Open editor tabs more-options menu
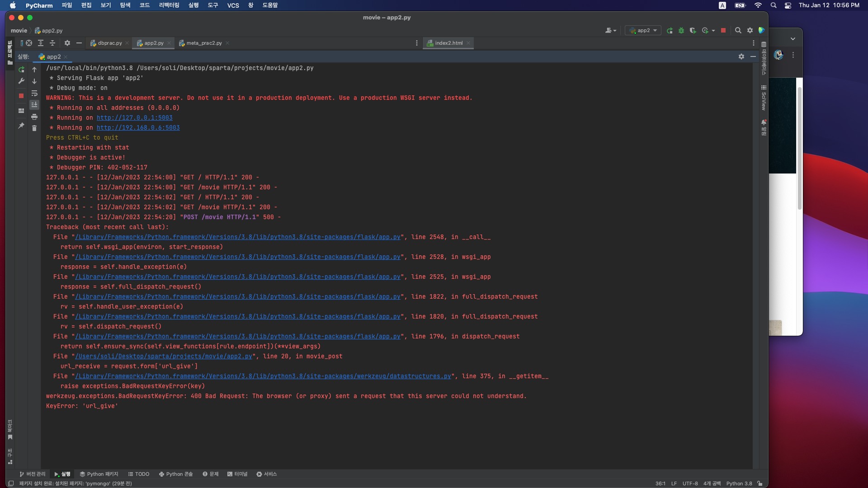This screenshot has width=868, height=488. coord(417,43)
